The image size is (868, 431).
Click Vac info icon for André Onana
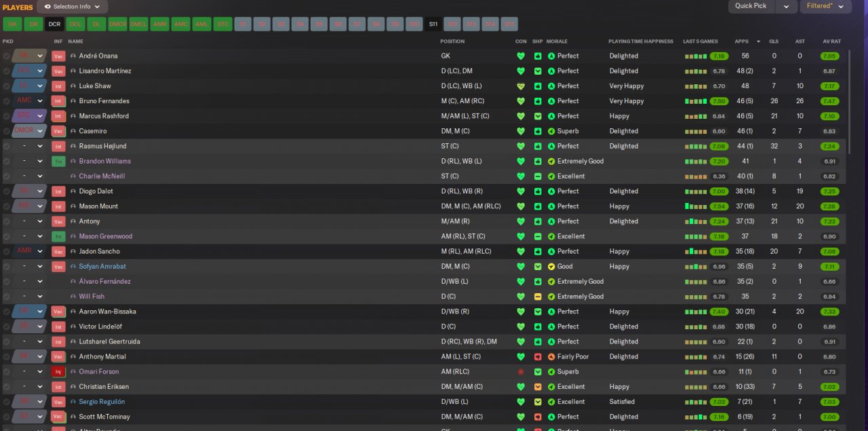point(58,56)
